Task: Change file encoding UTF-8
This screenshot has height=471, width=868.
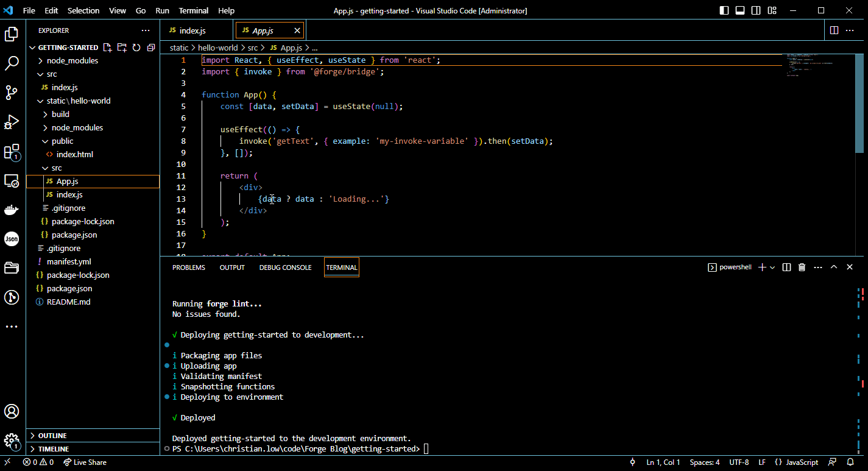Action: (x=739, y=462)
